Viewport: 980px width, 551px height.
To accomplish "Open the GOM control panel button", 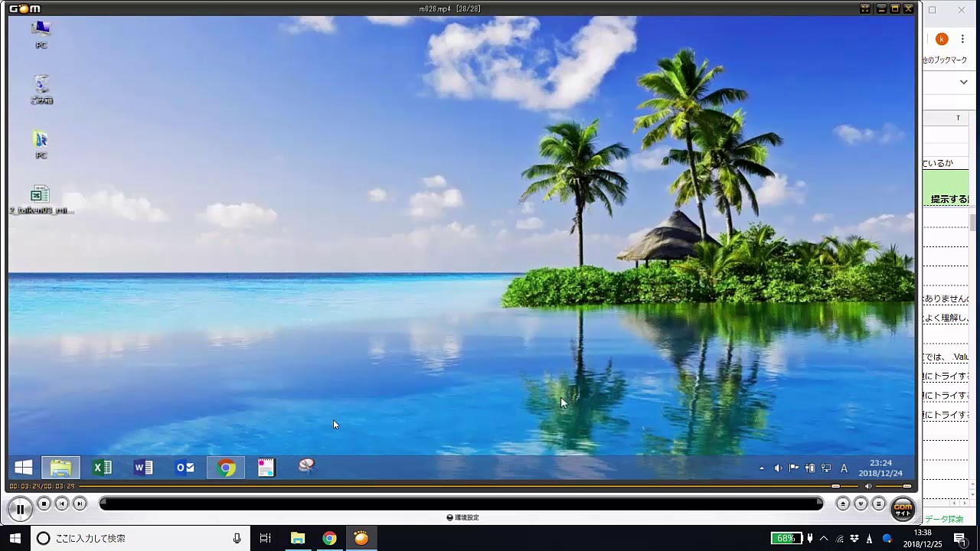I will point(861,504).
